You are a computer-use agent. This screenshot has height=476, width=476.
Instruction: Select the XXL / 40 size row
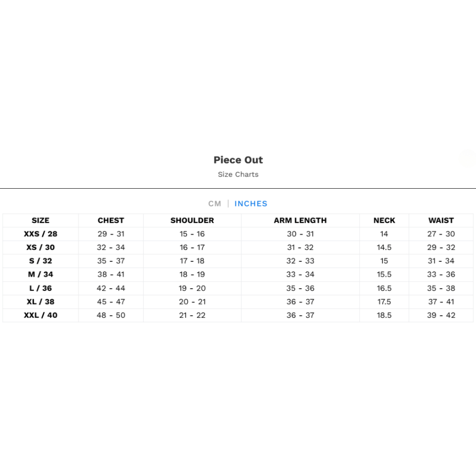[x=238, y=315]
